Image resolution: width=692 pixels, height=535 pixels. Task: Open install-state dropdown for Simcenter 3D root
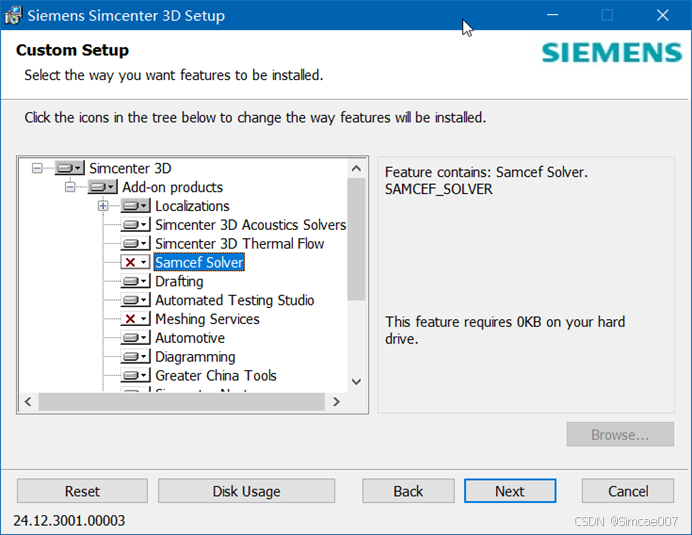click(x=70, y=168)
